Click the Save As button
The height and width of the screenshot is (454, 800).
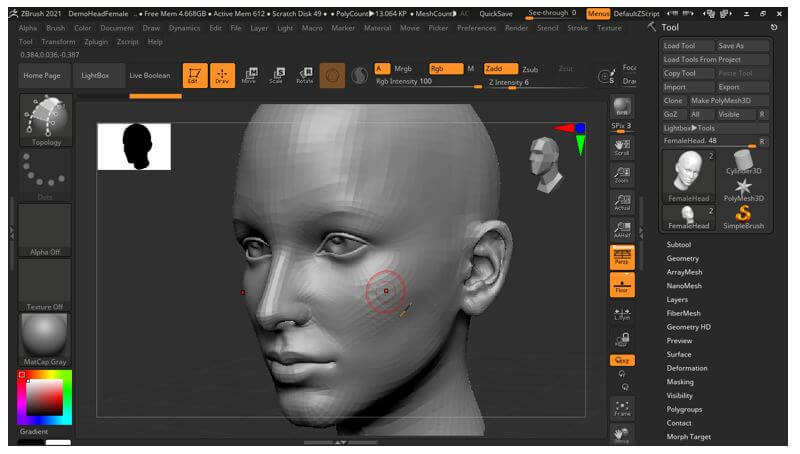tap(743, 45)
